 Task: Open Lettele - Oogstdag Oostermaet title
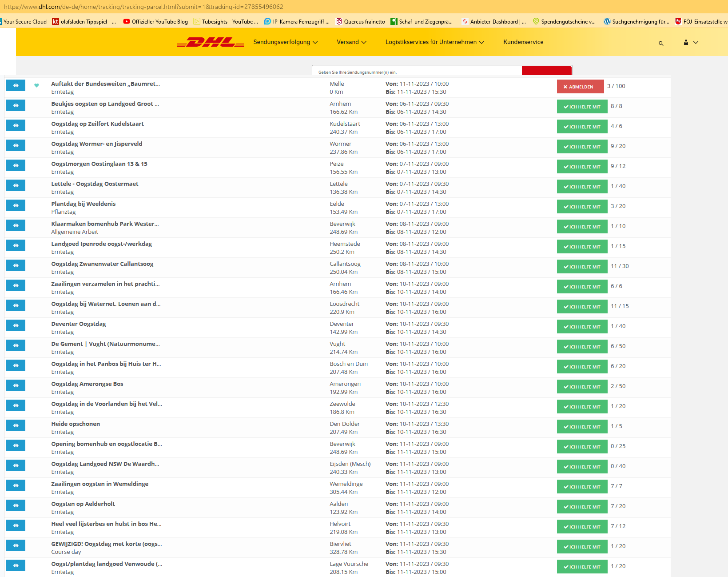(x=95, y=184)
